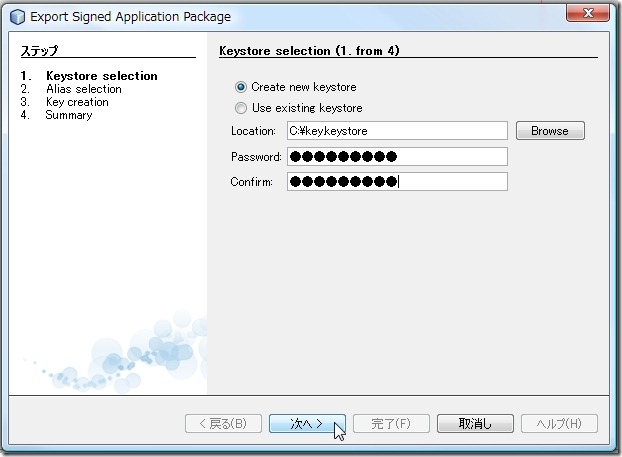622x457 pixels.
Task: Select the Create new keystore option
Action: 240,87
